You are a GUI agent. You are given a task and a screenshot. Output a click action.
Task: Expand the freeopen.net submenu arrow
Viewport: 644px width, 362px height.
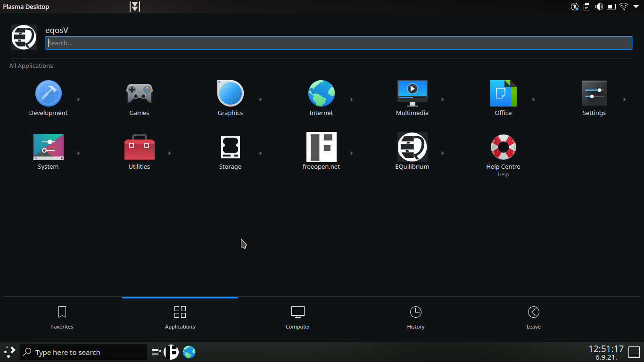click(352, 153)
